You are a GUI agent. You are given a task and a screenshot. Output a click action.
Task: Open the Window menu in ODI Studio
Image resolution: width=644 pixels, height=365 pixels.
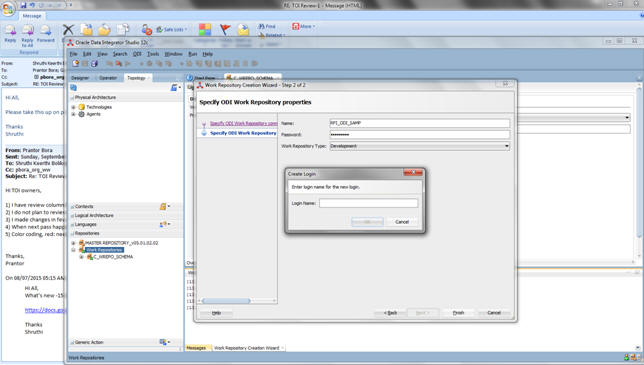click(173, 54)
